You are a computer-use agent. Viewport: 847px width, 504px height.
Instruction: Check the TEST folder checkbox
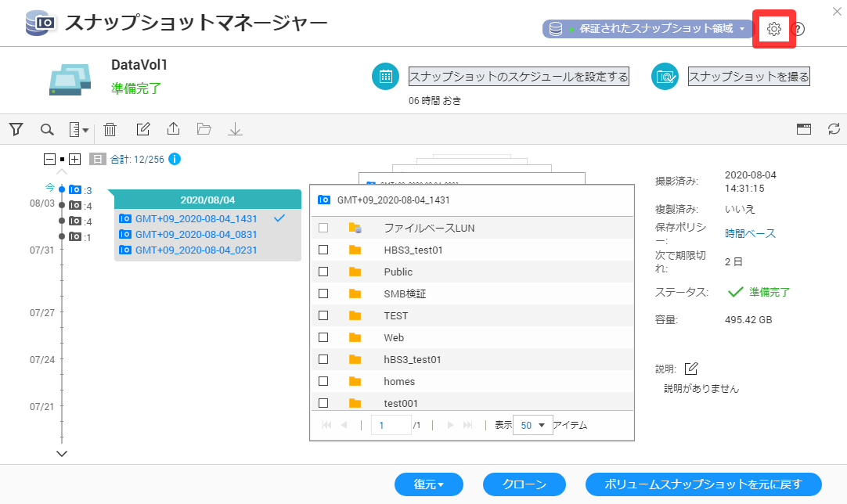coord(323,315)
